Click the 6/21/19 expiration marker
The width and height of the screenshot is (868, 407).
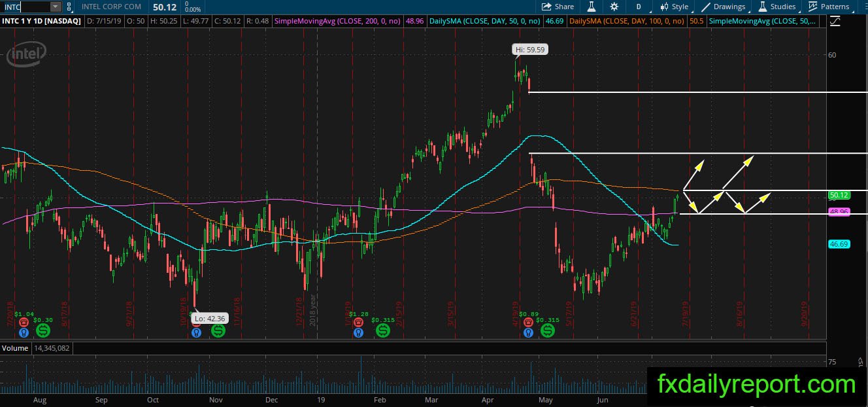633,313
